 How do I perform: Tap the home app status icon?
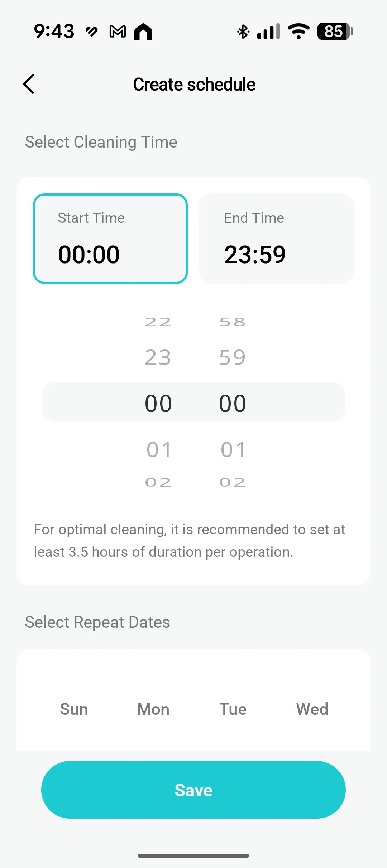click(143, 32)
